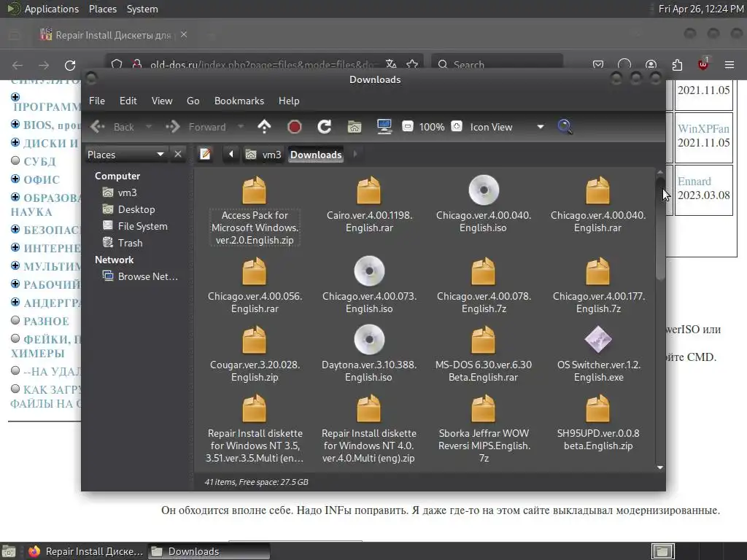Show earlier path buttons with left arrow
Screen dimensions: 747x560
pos(231,155)
